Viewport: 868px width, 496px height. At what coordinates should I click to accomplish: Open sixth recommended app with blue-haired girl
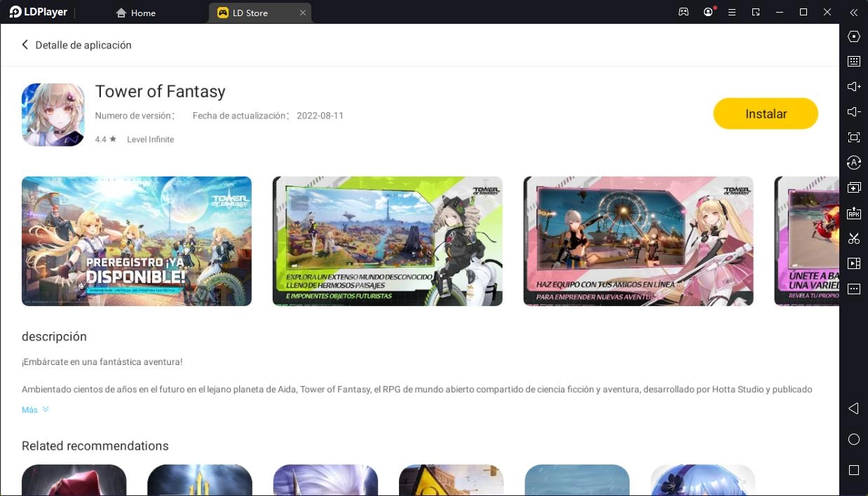703,481
